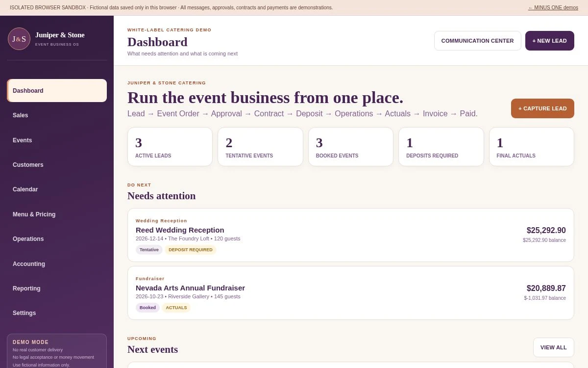Click the $20,889.87 total amount
This screenshot has width=588, height=368.
tap(546, 288)
